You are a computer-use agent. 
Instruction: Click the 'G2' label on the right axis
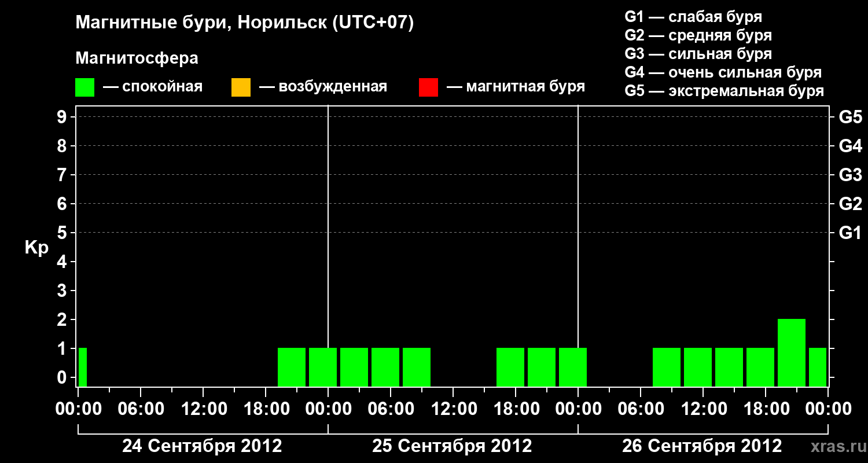pyautogui.click(x=851, y=204)
